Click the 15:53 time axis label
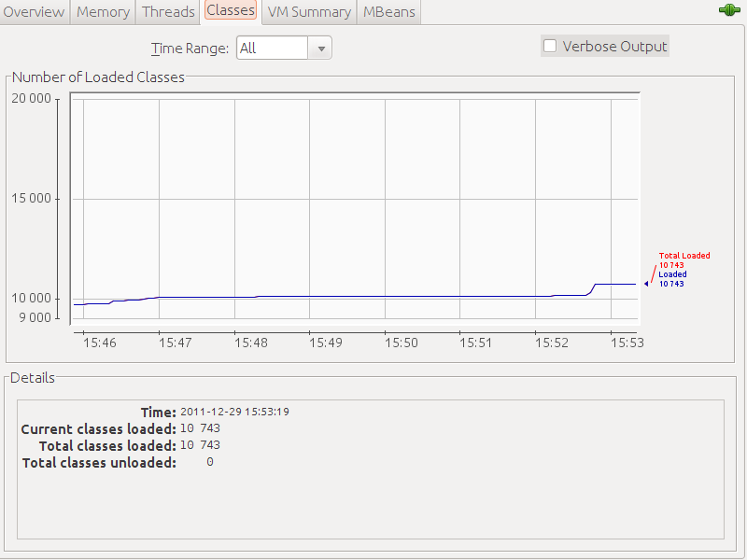The width and height of the screenshot is (747, 560). (627, 343)
